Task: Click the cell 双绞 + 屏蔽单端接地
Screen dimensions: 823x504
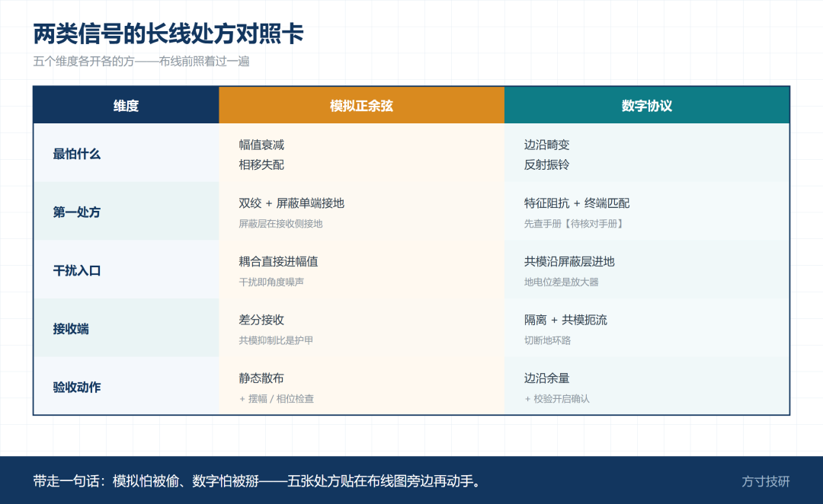Action: 291,203
